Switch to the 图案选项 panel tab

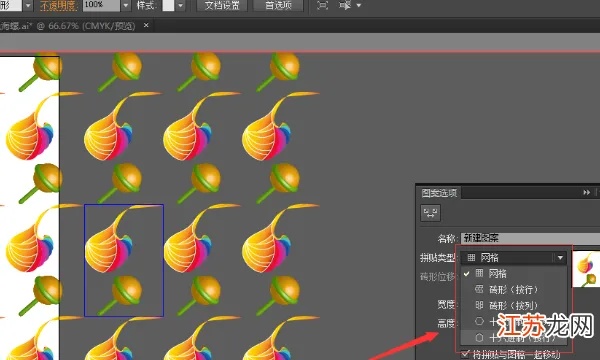coord(439,193)
